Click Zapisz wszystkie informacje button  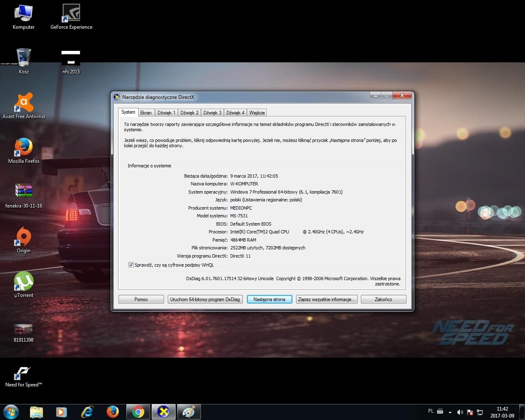(x=326, y=299)
